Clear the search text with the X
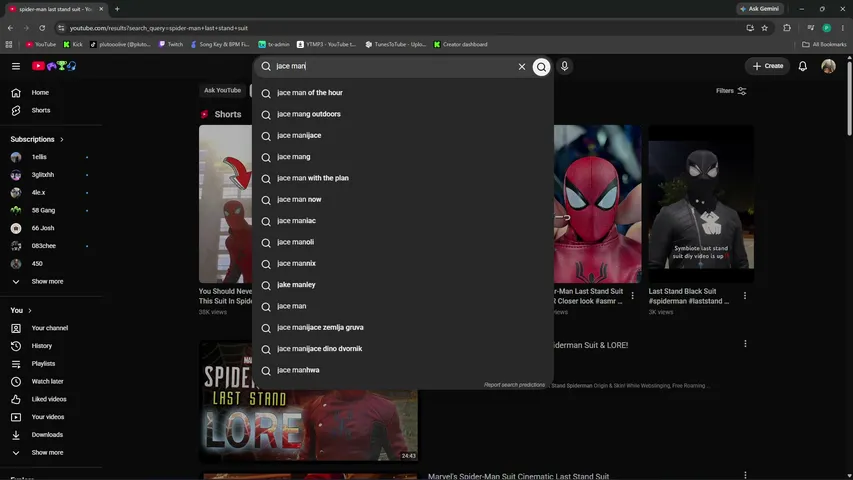The height and width of the screenshot is (480, 853). point(522,66)
